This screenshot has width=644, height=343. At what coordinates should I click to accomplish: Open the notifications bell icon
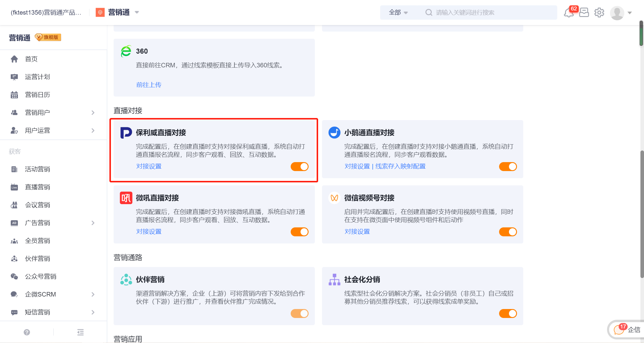pos(569,13)
